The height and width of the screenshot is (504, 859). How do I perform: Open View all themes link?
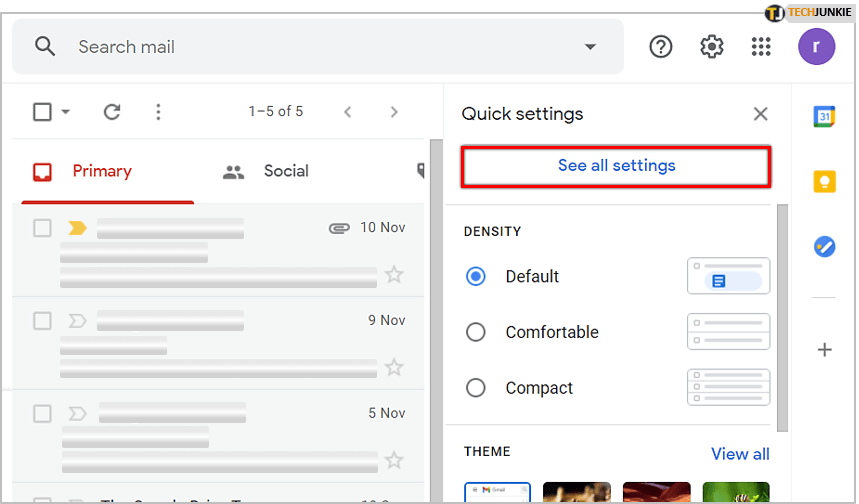click(x=740, y=454)
